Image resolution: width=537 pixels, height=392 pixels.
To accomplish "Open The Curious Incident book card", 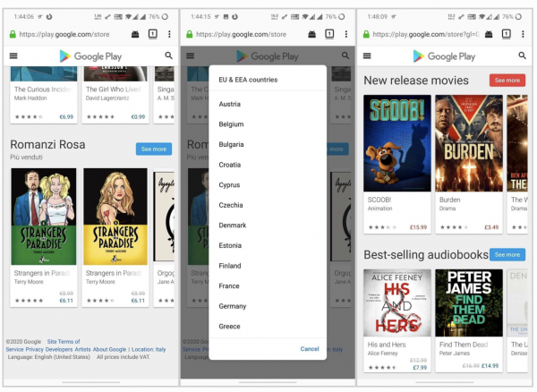I will pyautogui.click(x=44, y=95).
